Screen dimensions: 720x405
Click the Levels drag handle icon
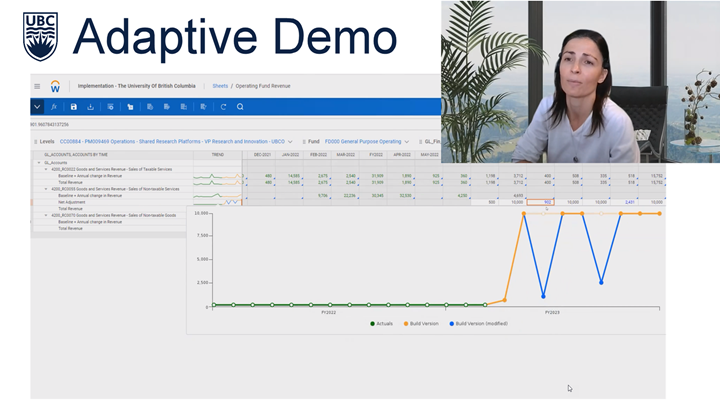[x=35, y=142]
